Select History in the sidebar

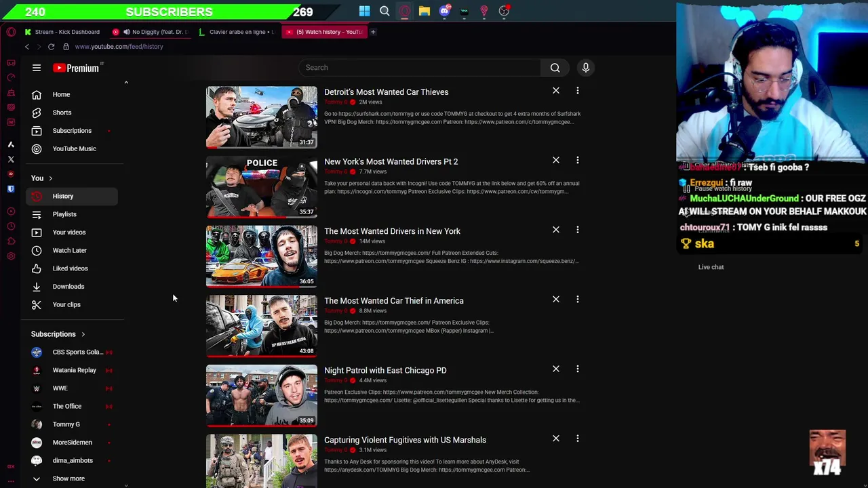coord(72,196)
